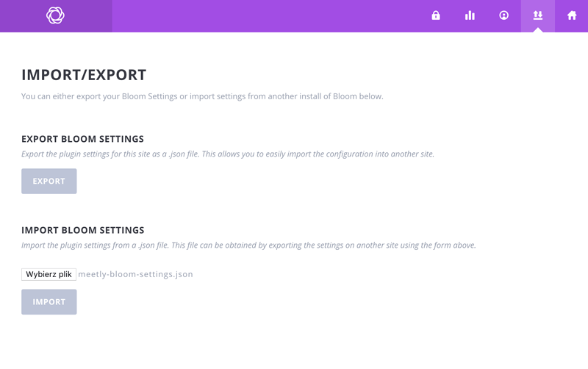Open the lock icon settings page

436,15
